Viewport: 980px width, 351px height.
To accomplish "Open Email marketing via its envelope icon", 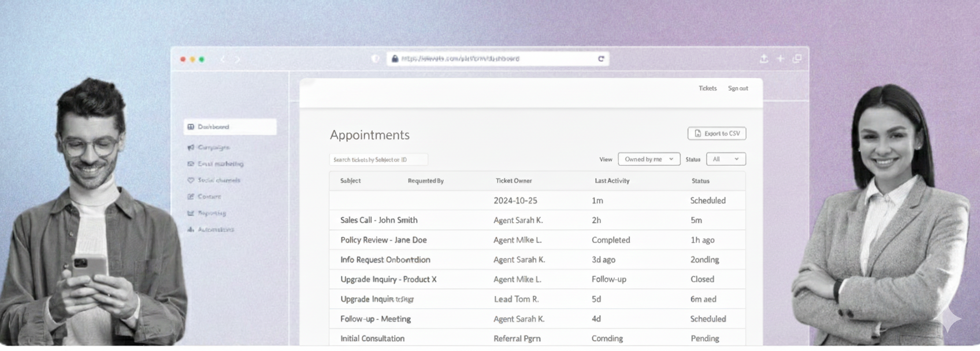I will [x=191, y=164].
